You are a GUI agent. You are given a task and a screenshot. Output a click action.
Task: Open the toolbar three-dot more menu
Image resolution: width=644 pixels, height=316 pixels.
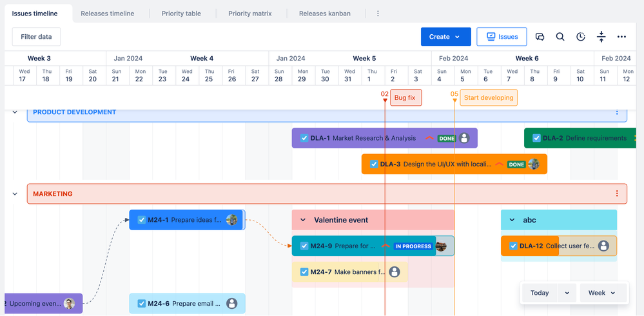pyautogui.click(x=621, y=37)
